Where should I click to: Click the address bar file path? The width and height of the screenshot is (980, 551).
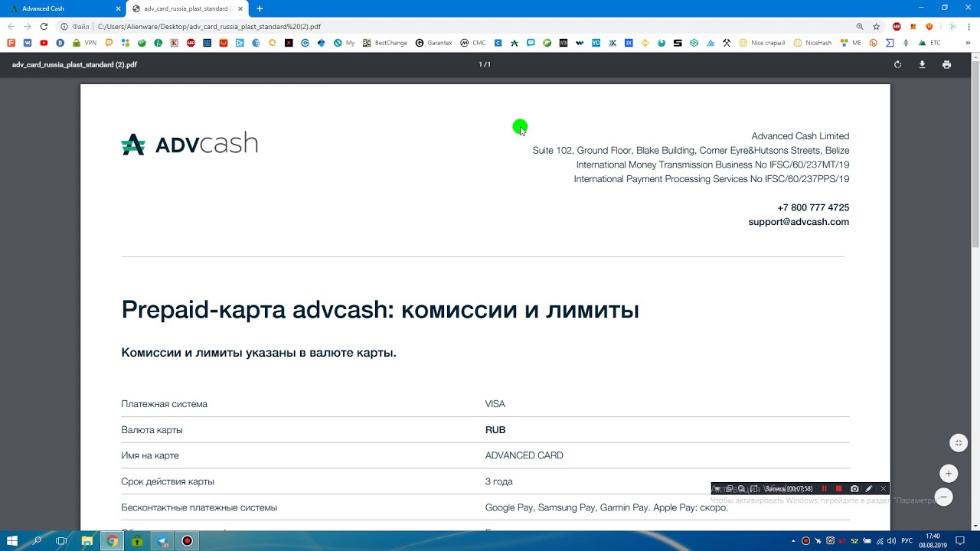pos(209,26)
